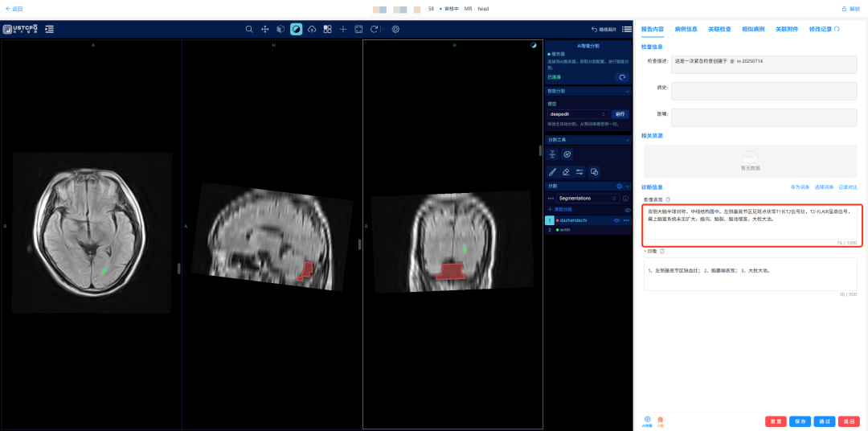Click the 病史 input field

coord(764,91)
